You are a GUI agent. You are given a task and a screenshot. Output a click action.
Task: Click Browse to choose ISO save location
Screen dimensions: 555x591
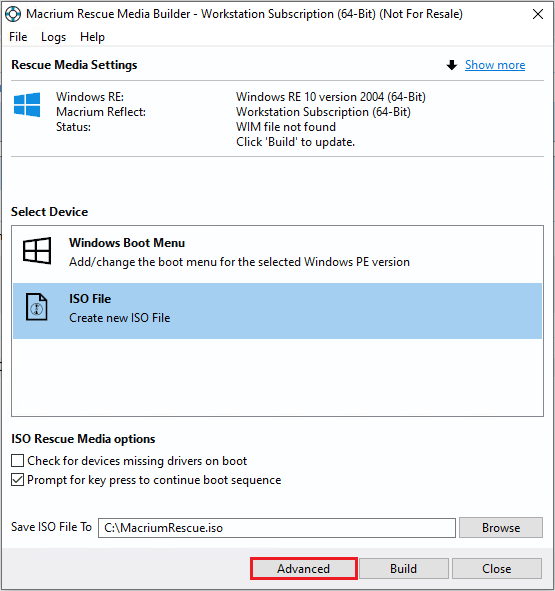click(501, 528)
